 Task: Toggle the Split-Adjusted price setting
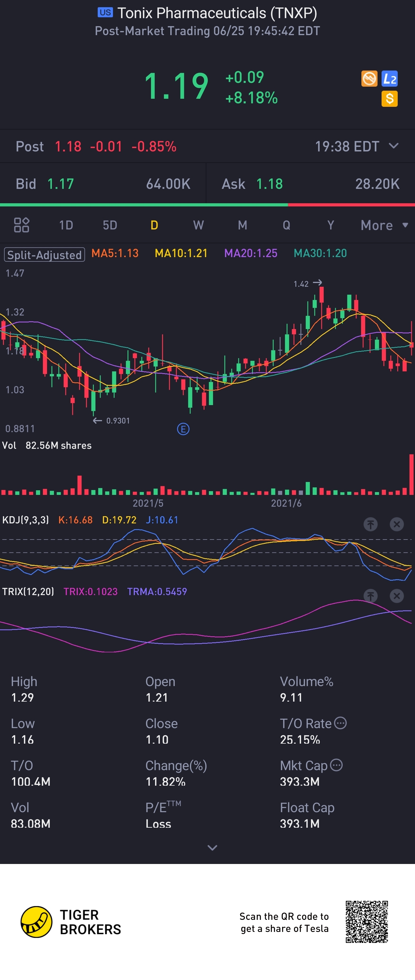pyautogui.click(x=45, y=255)
